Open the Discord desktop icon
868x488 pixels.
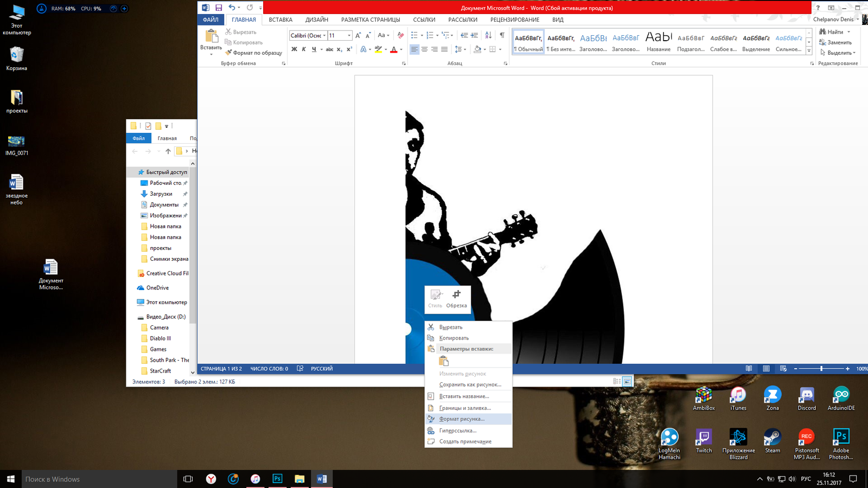coord(807,398)
